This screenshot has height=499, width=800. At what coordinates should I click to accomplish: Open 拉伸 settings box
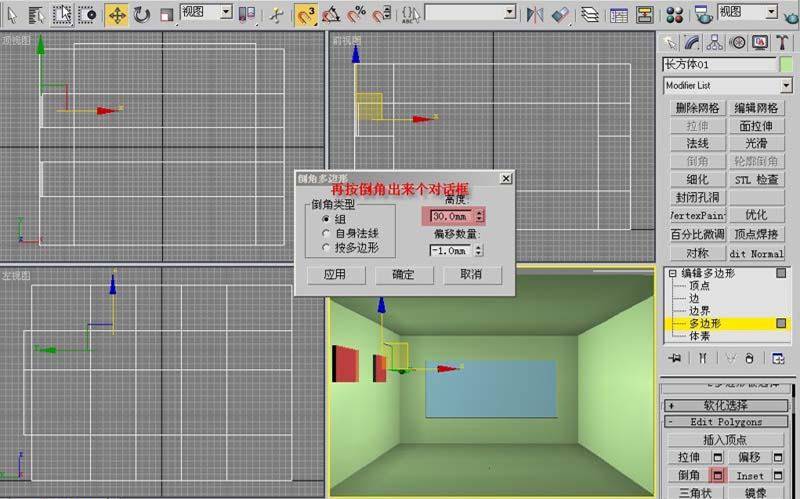pos(718,457)
